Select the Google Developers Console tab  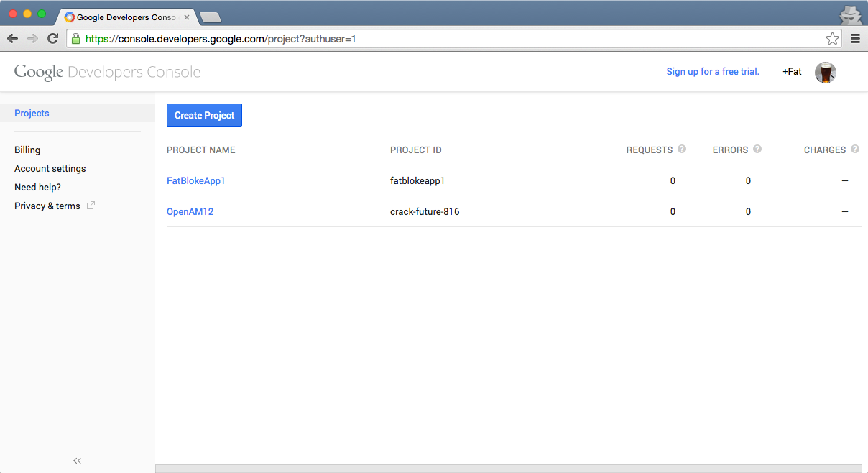coord(127,17)
